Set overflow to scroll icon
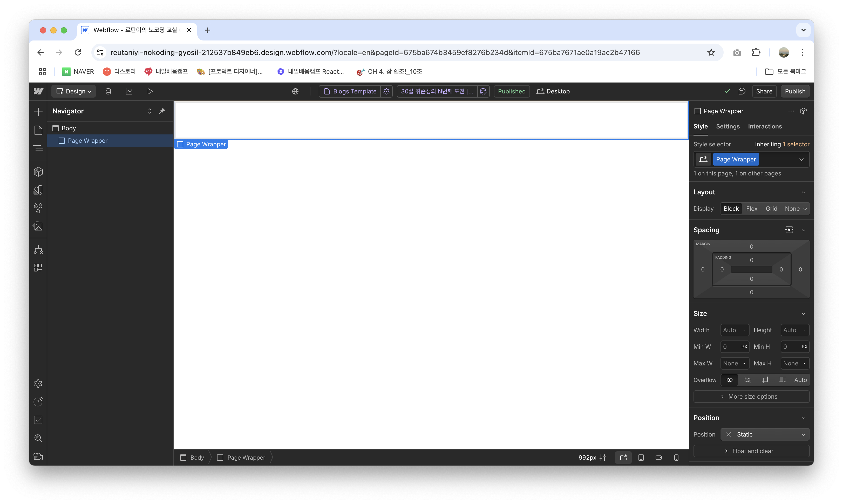Screen dimensions: 843x504 pyautogui.click(x=783, y=380)
